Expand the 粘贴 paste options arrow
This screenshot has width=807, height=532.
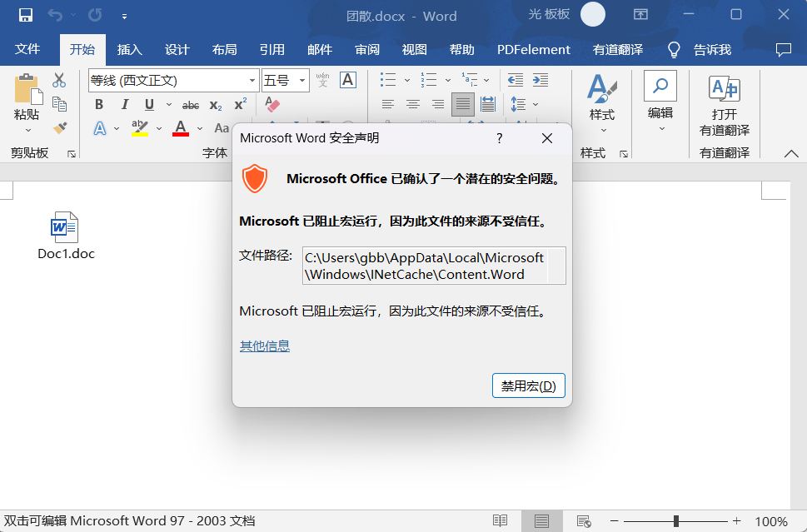pos(27,131)
